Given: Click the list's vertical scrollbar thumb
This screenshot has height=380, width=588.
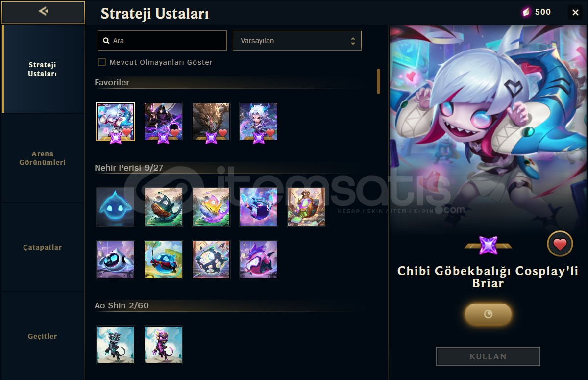Looking at the screenshot, I should 378,81.
